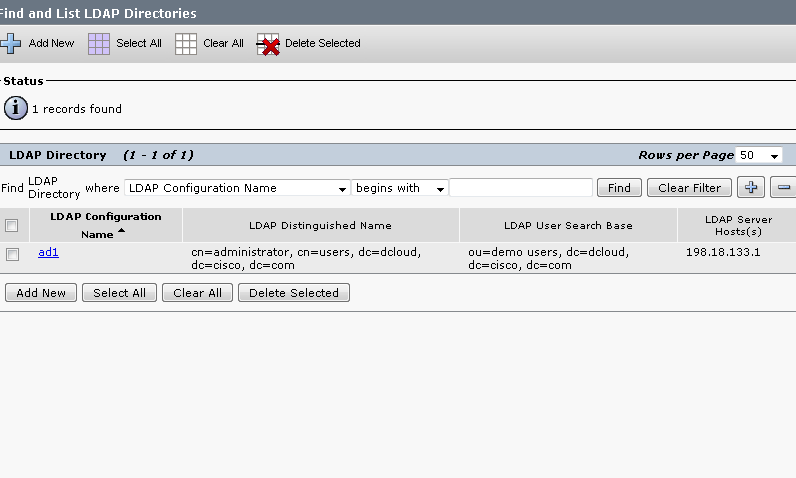
Task: Click 'Add New' toolbar text label
Action: [51, 43]
